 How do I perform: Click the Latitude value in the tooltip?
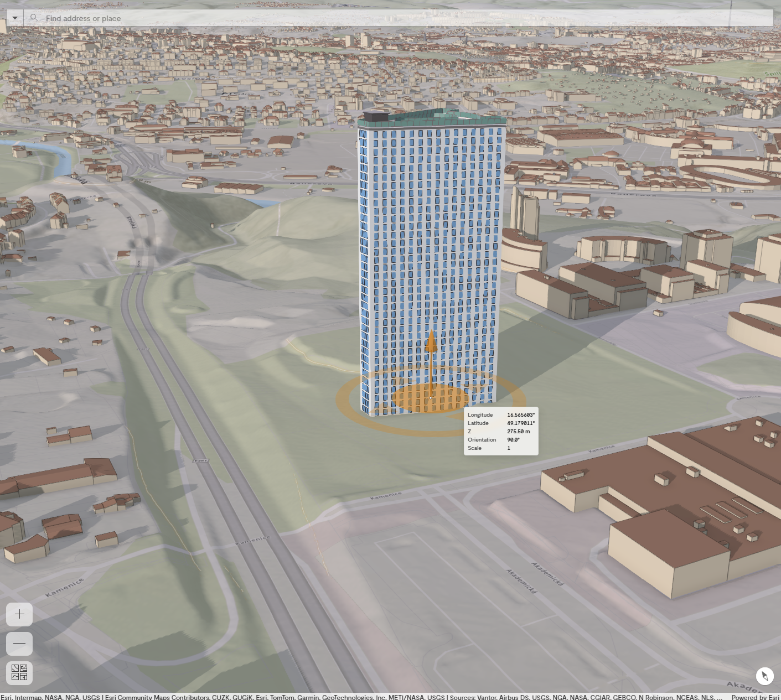[520, 423]
